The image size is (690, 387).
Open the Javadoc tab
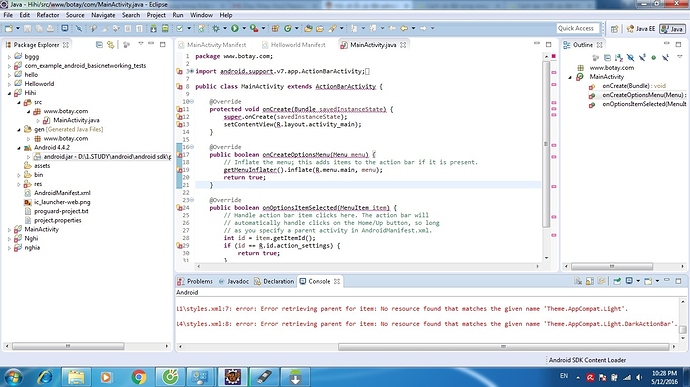coord(234,281)
